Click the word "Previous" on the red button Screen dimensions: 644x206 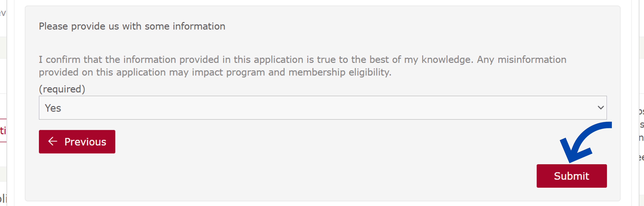point(85,142)
